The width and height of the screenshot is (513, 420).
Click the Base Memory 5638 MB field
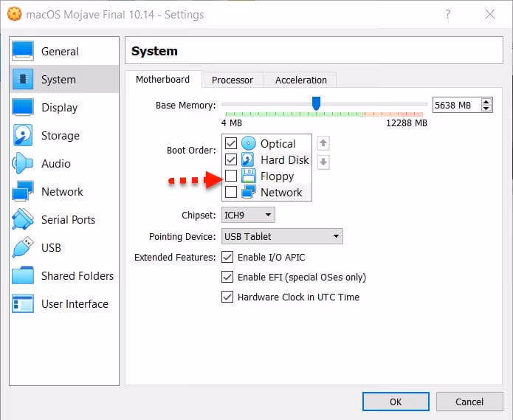tap(457, 105)
